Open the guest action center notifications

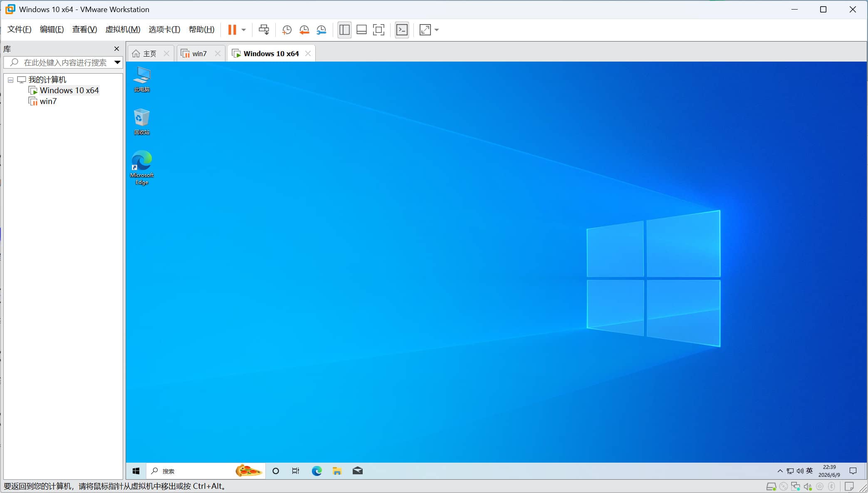click(853, 471)
